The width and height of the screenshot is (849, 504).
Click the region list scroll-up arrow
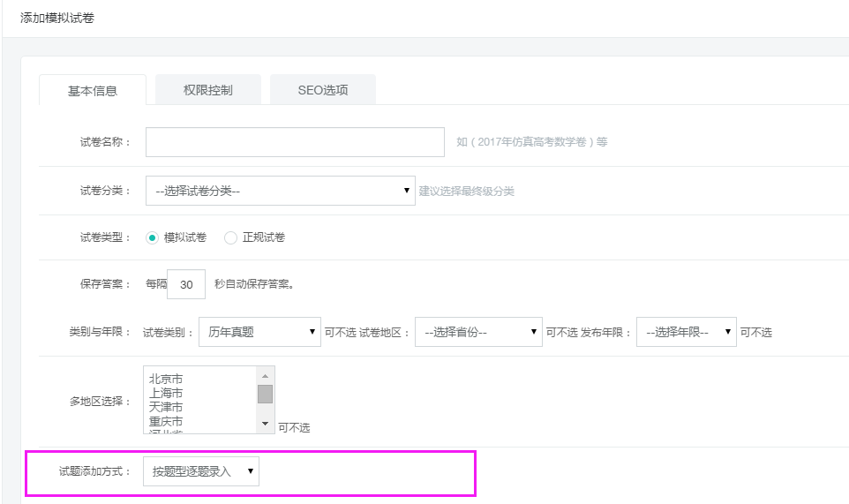point(265,375)
